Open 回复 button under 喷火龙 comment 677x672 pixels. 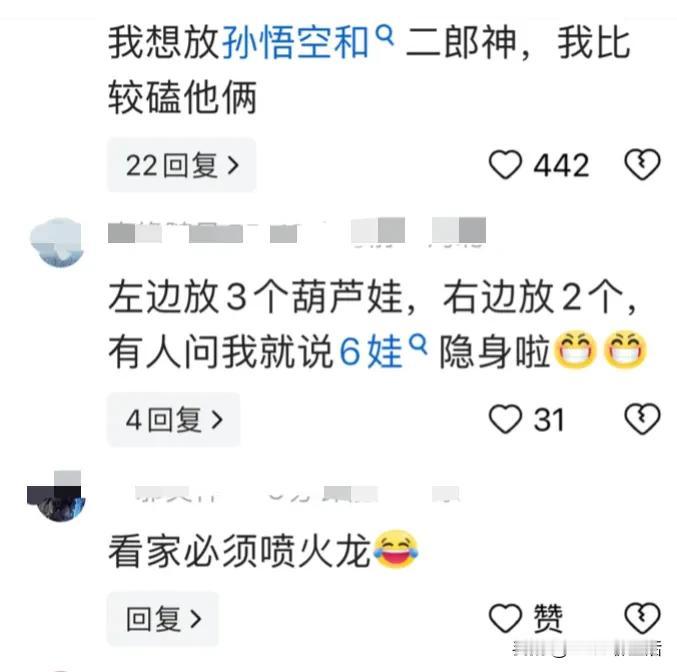point(163,619)
